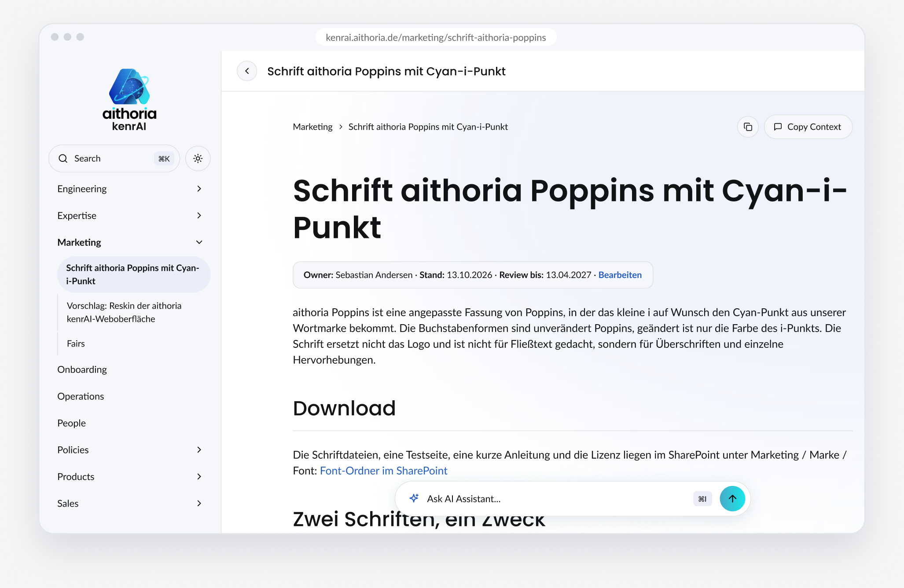Click the Copy Context button
Viewport: 904px width, 588px height.
(x=808, y=127)
